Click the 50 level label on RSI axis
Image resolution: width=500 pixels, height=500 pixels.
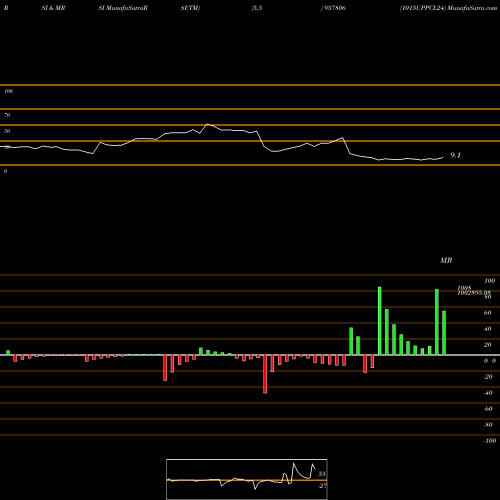tap(7, 131)
